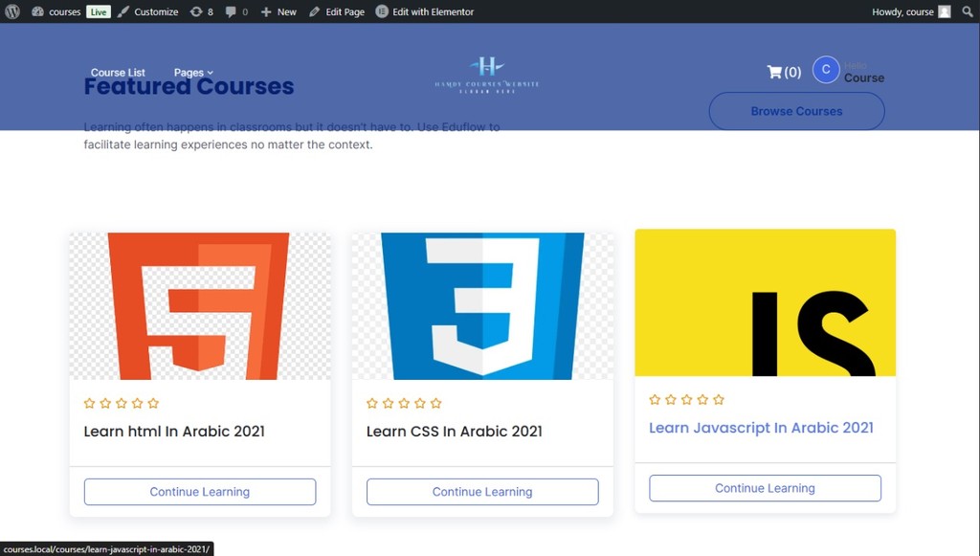
Task: Click Learn Javascript In Arabic 2021 title
Action: (x=761, y=428)
